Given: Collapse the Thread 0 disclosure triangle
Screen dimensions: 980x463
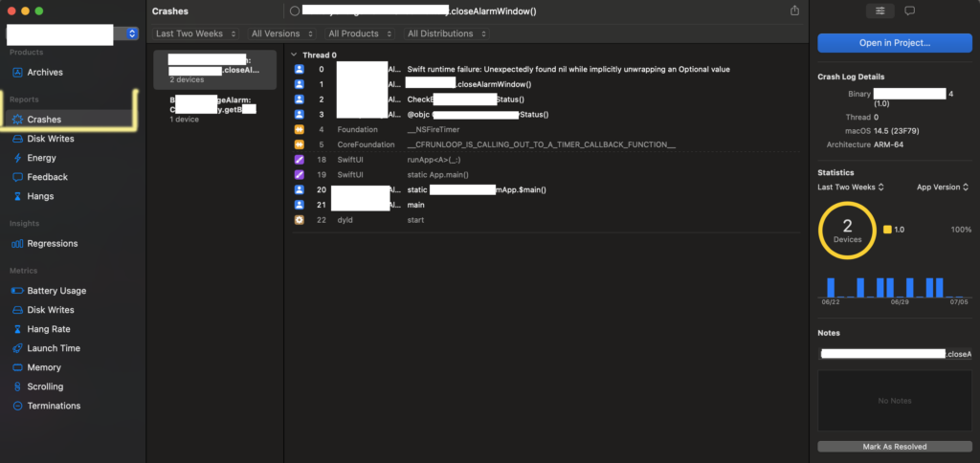Looking at the screenshot, I should point(294,55).
